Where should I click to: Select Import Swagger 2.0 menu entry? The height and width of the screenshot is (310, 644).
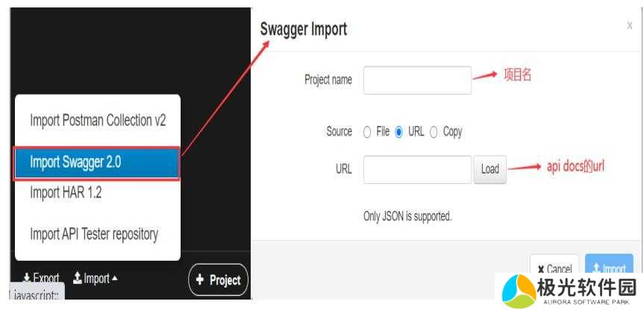96,162
